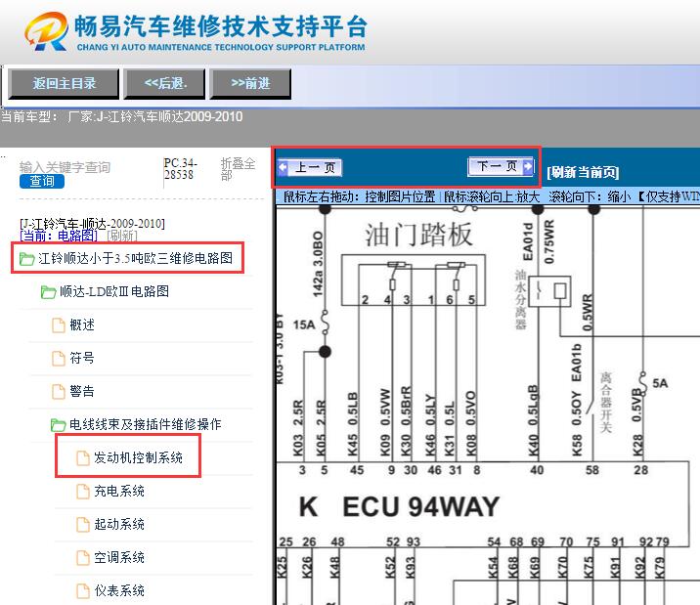
Task: Open 充电系统 diagram
Action: pyautogui.click(x=119, y=492)
